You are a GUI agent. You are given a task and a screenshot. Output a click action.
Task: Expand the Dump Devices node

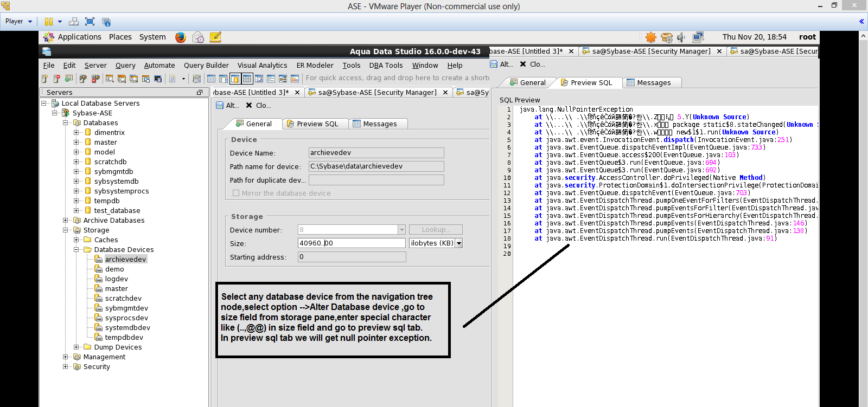76,347
